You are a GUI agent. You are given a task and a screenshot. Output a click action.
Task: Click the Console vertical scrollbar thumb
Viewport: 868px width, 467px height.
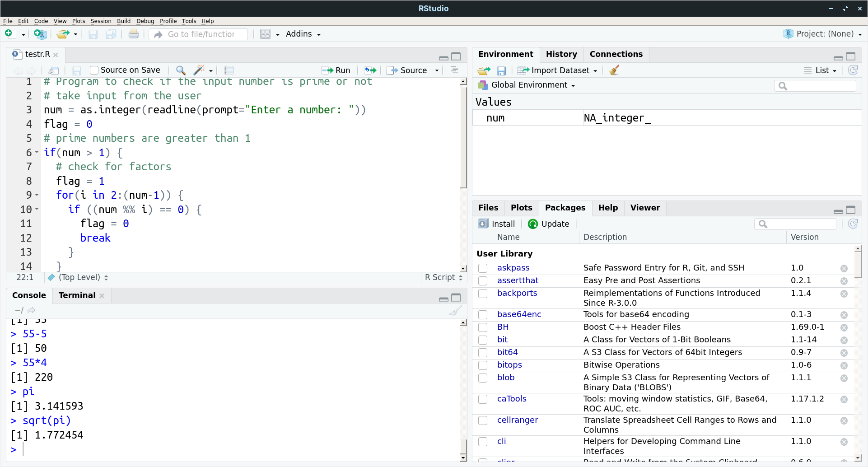tap(463, 446)
